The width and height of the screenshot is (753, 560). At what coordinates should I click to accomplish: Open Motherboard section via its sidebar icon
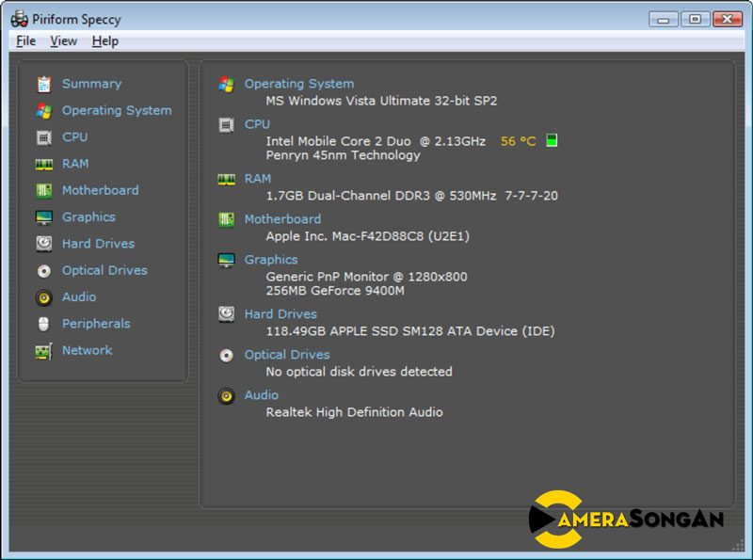43,190
